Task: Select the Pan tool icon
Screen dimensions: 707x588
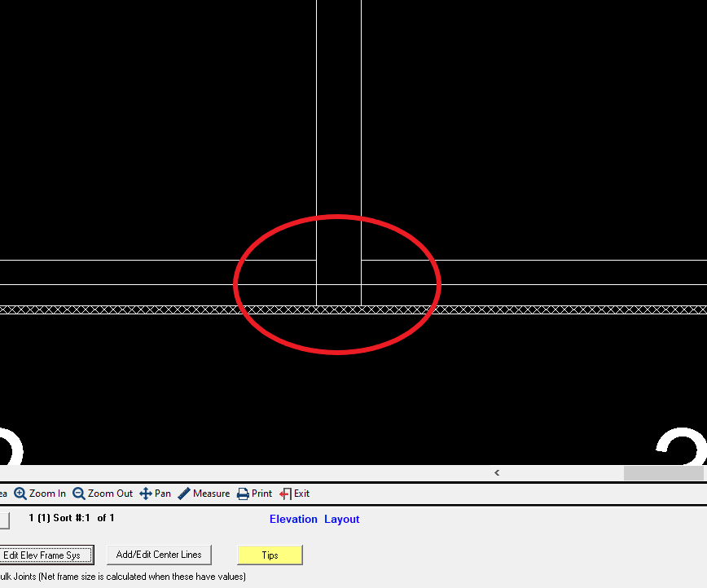Action: click(146, 494)
